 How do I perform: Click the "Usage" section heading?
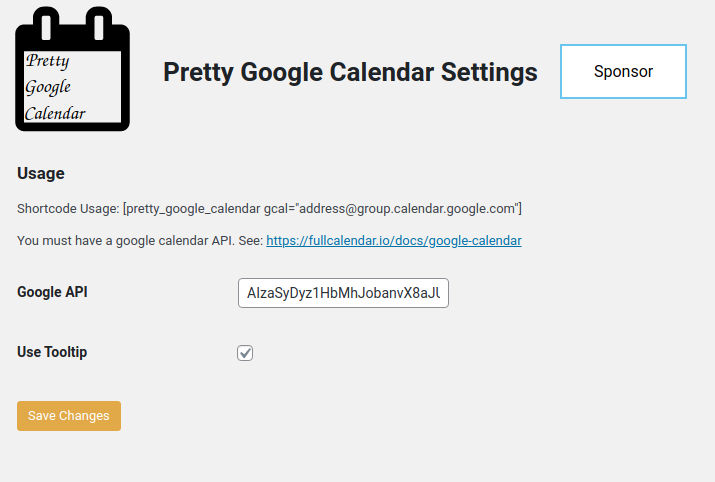[41, 174]
